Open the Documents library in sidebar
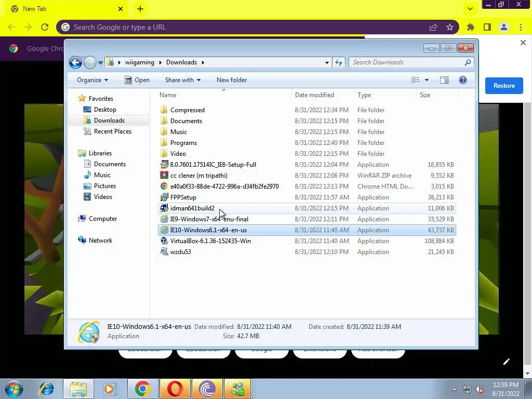This screenshot has width=532, height=399. click(x=110, y=164)
